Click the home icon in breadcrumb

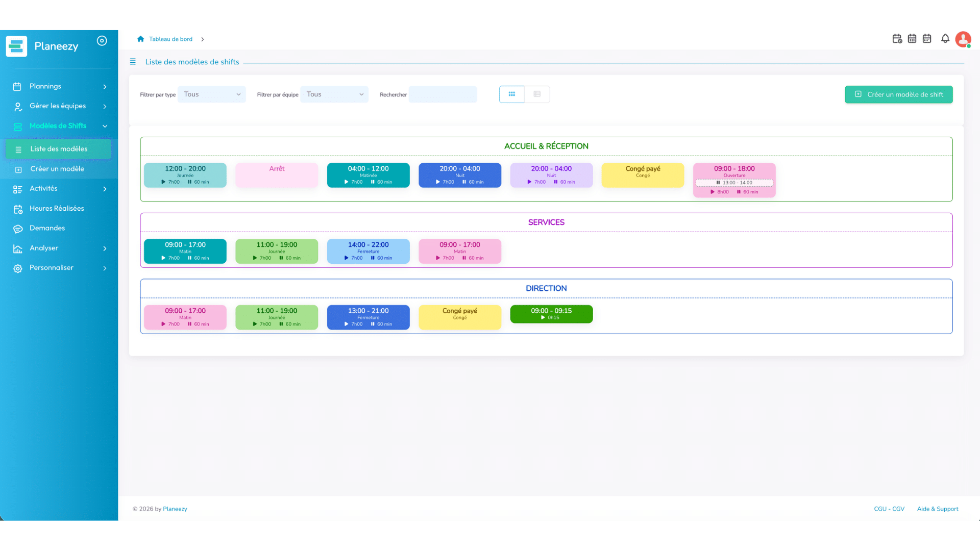pyautogui.click(x=140, y=39)
